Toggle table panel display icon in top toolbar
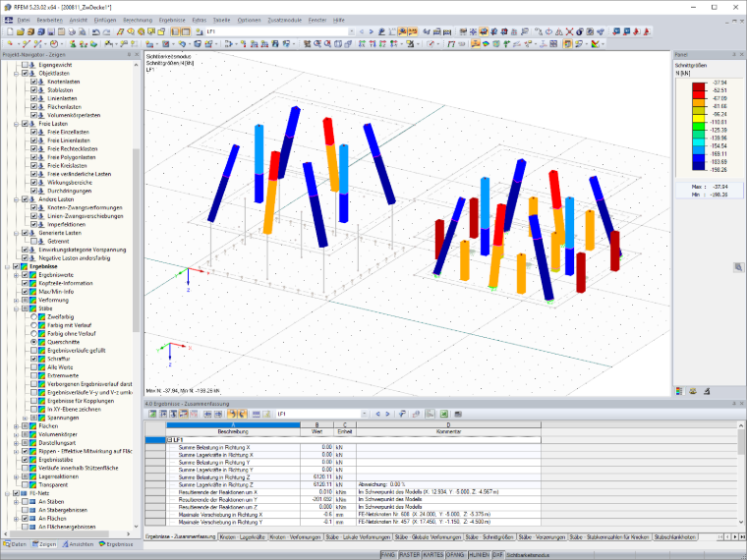This screenshot has height=560, width=747. pyautogui.click(x=186, y=31)
